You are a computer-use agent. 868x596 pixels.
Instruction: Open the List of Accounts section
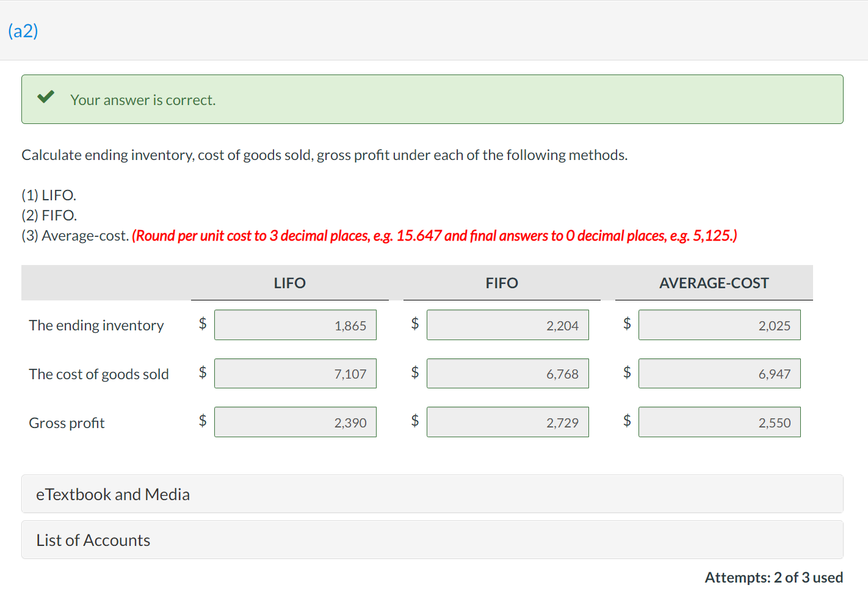[x=432, y=540]
